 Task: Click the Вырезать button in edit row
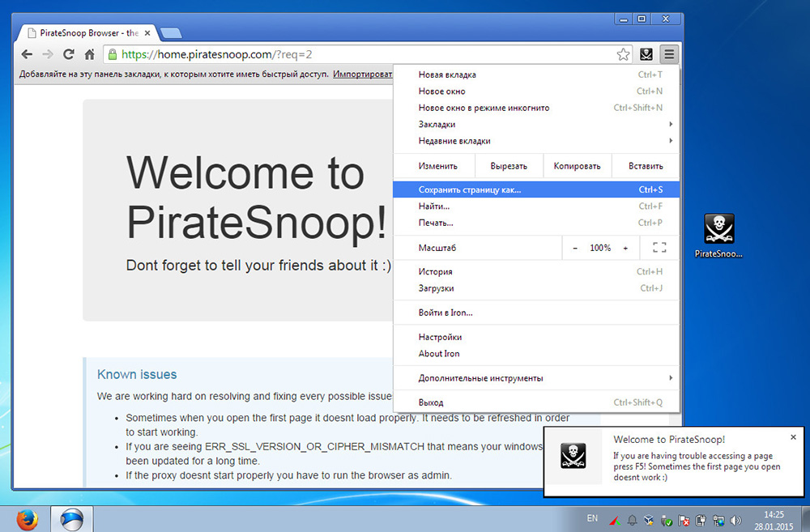[509, 166]
